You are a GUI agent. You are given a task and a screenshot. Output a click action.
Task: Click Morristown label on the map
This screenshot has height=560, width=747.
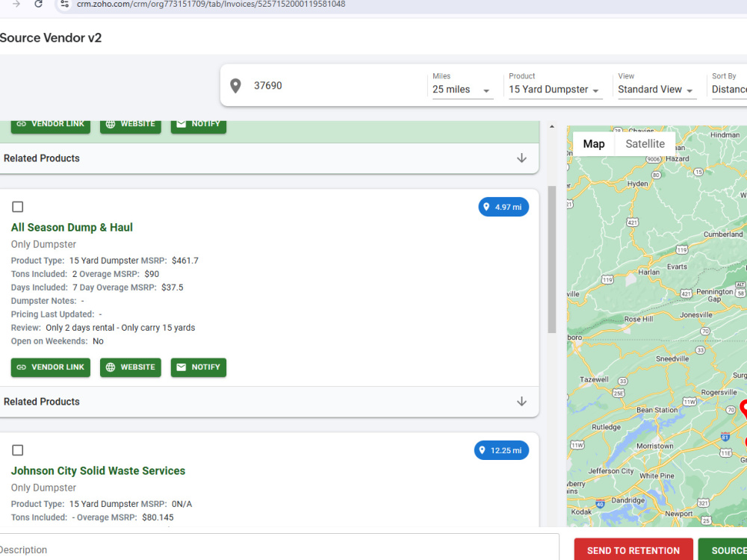(x=655, y=447)
